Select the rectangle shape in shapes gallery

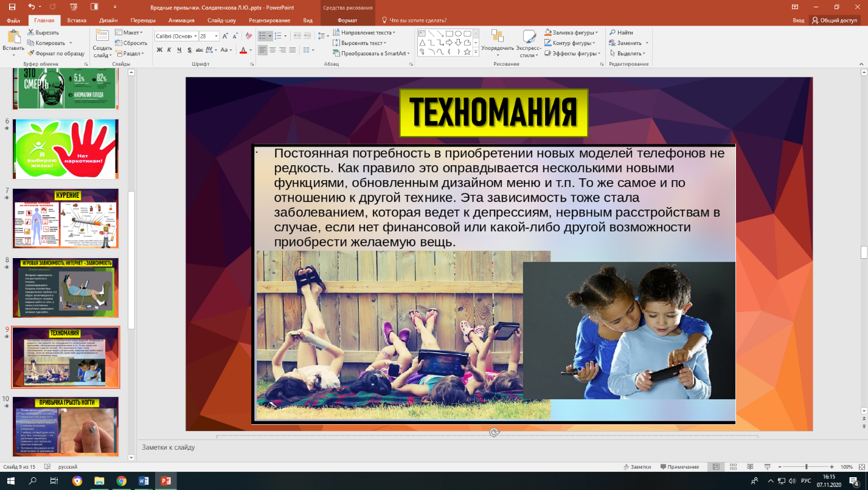(x=449, y=33)
